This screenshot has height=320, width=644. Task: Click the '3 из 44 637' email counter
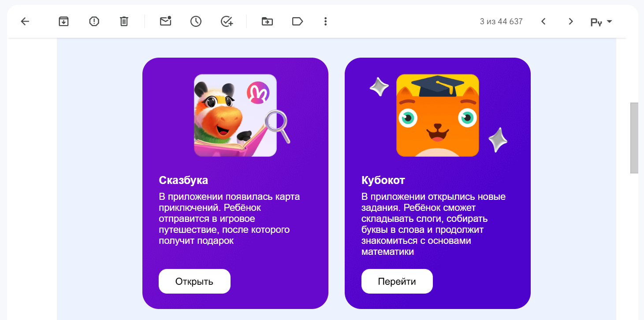coord(501,21)
